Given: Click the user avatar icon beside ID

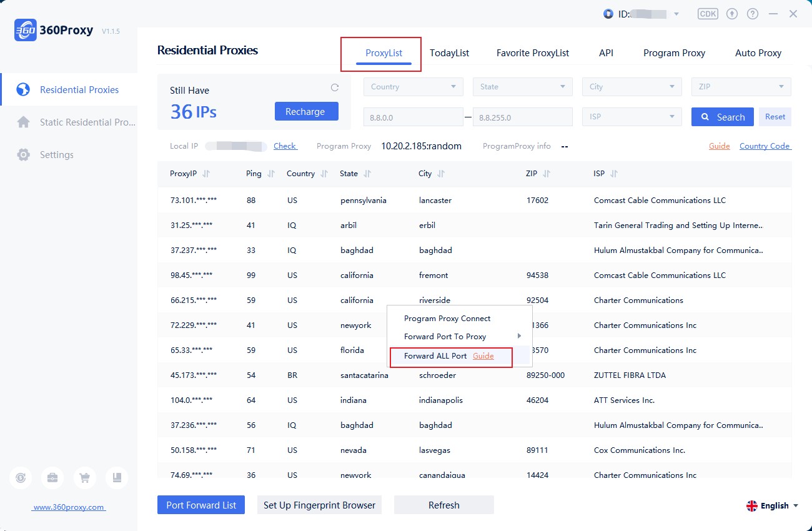Looking at the screenshot, I should point(608,14).
